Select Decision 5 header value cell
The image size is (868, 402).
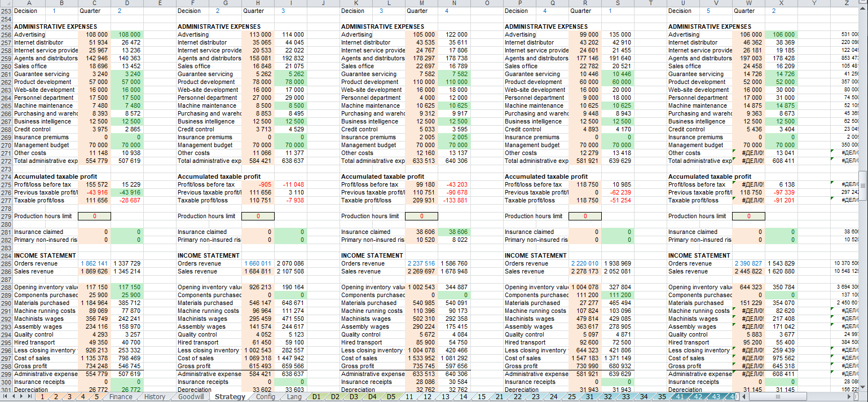[716, 11]
